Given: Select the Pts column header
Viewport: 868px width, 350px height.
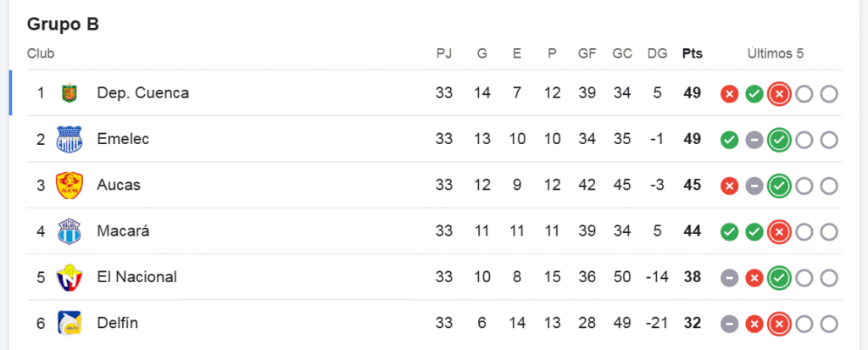Looking at the screenshot, I should (x=693, y=53).
